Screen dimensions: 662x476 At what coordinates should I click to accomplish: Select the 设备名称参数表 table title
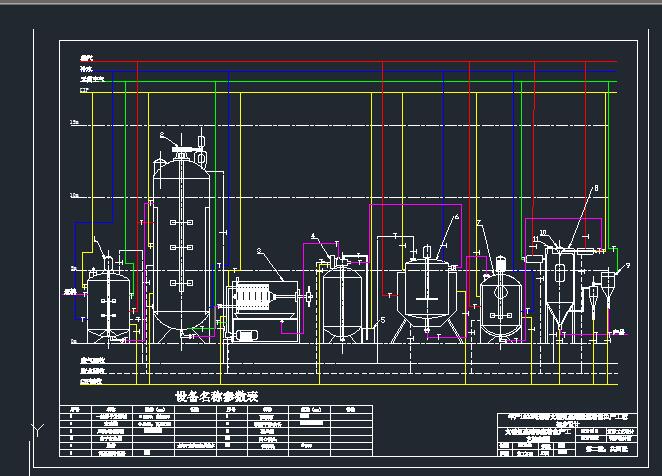coord(217,396)
